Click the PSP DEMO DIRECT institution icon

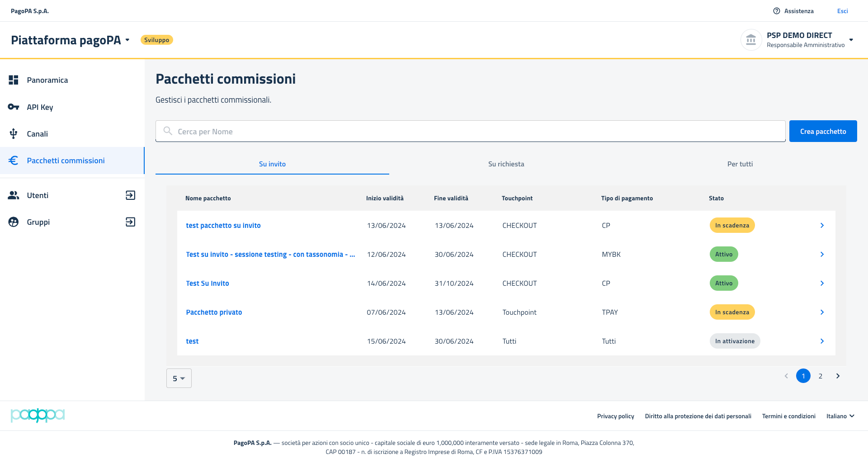pos(751,40)
